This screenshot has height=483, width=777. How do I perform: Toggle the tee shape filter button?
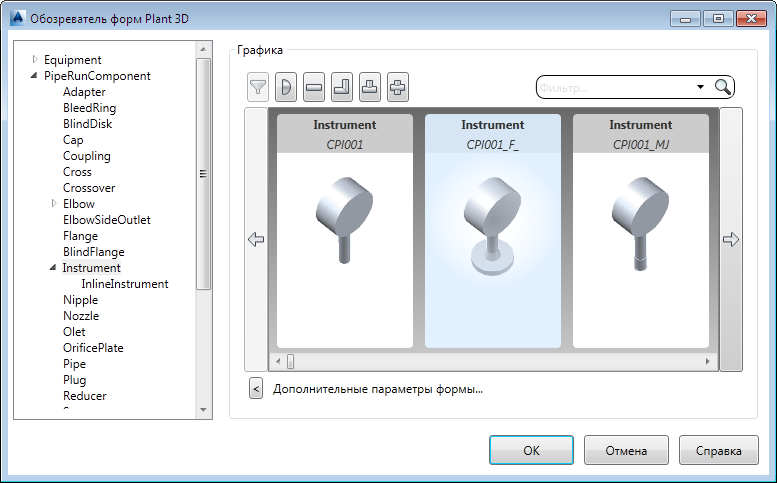[x=370, y=87]
